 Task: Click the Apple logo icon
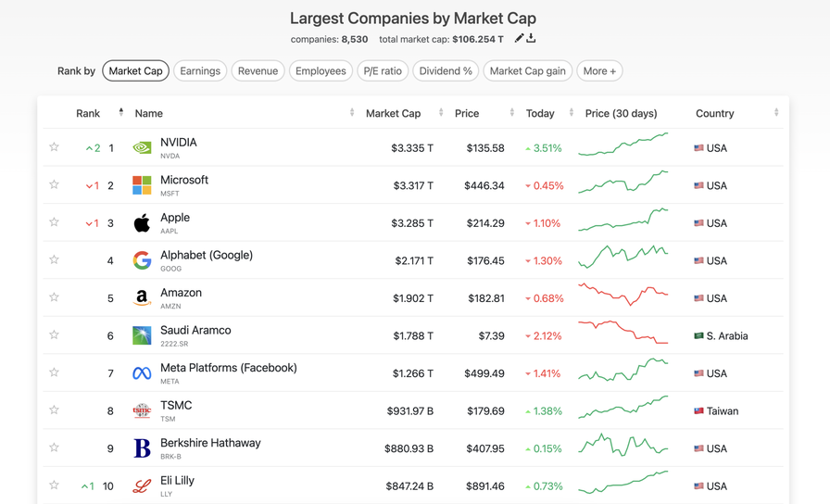coord(142,223)
